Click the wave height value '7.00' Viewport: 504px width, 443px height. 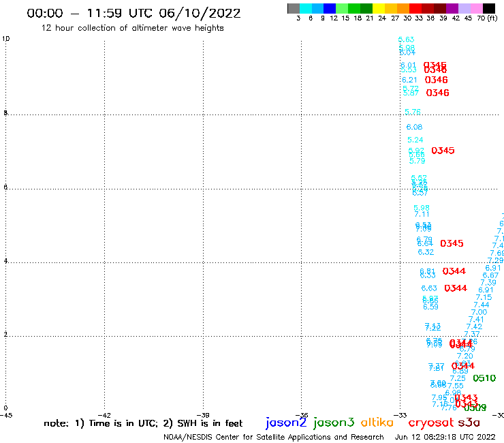(479, 312)
